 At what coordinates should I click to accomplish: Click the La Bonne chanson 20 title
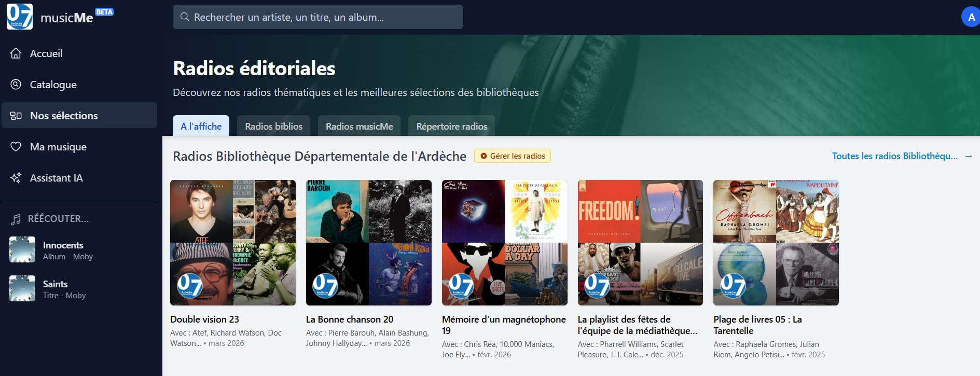click(x=350, y=319)
